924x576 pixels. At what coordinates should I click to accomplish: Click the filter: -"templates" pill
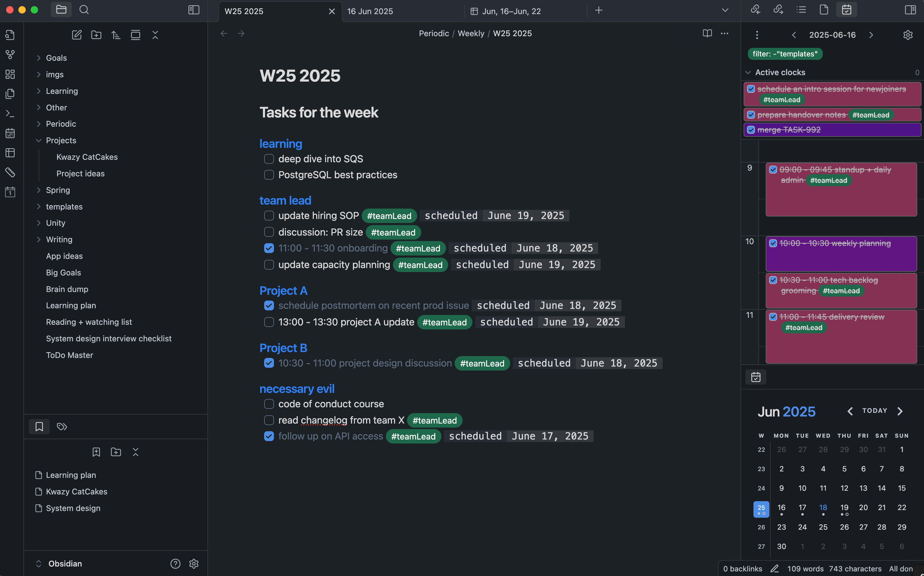click(785, 54)
